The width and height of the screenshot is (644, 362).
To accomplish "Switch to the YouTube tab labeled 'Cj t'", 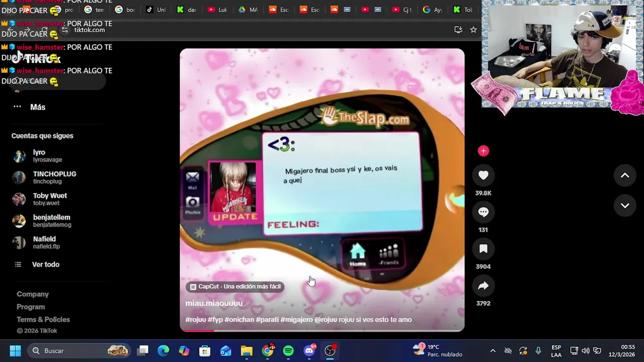I will click(402, 10).
